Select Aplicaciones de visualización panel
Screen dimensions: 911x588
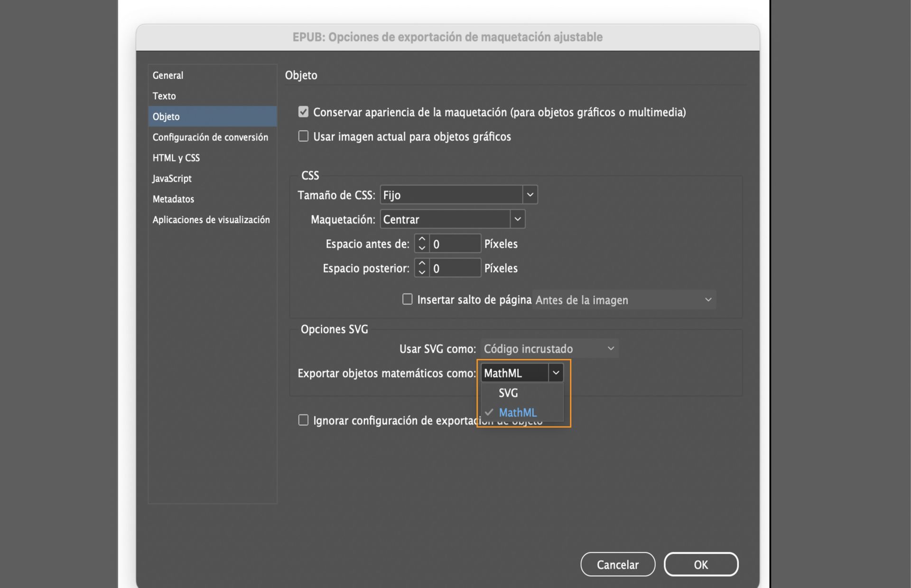(211, 220)
